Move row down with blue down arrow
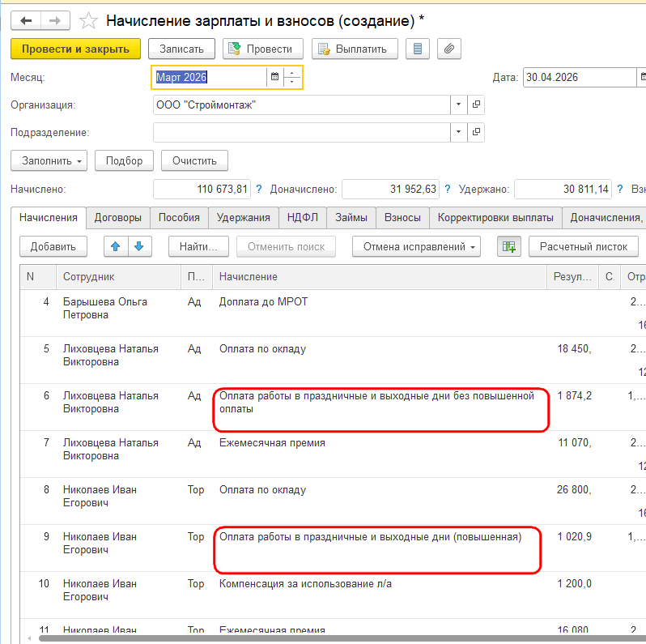The width and height of the screenshot is (646, 644). (140, 246)
